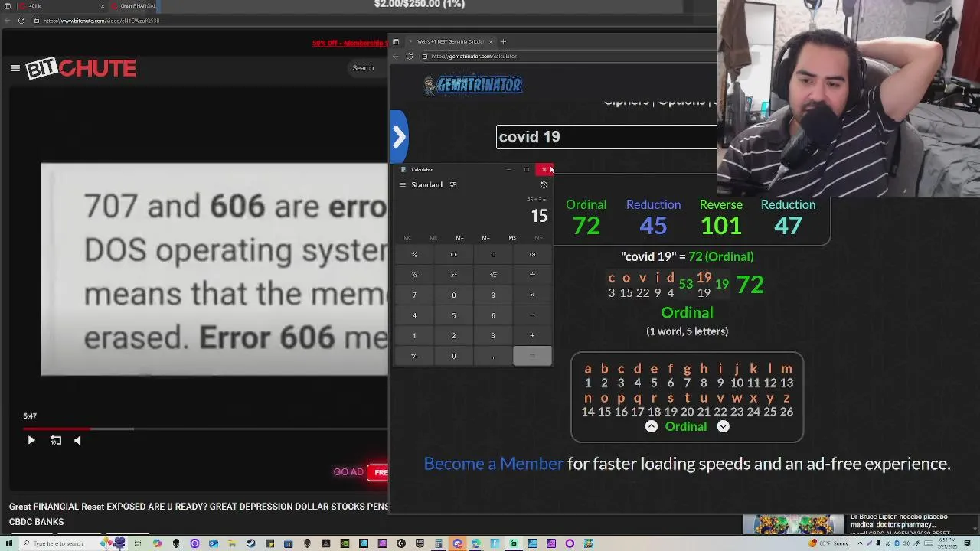Reload the BitChute browser page
Viewport: 980px width, 551px height.
point(21,21)
